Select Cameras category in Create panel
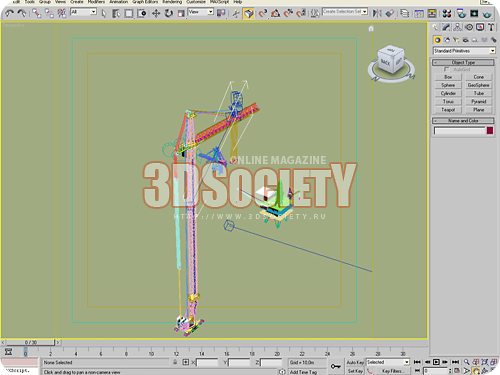This screenshot has height=375, width=500. [x=465, y=40]
